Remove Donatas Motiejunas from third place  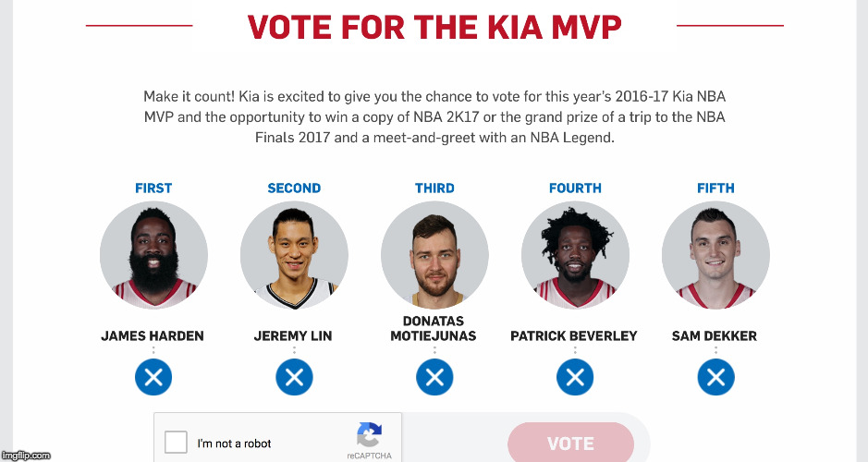tap(434, 377)
